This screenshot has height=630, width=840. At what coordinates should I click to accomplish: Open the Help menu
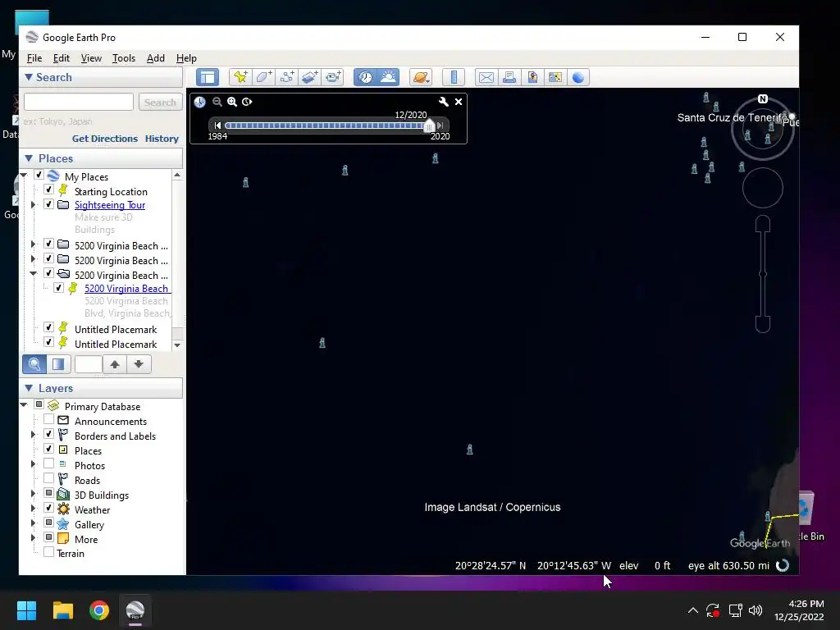[186, 58]
